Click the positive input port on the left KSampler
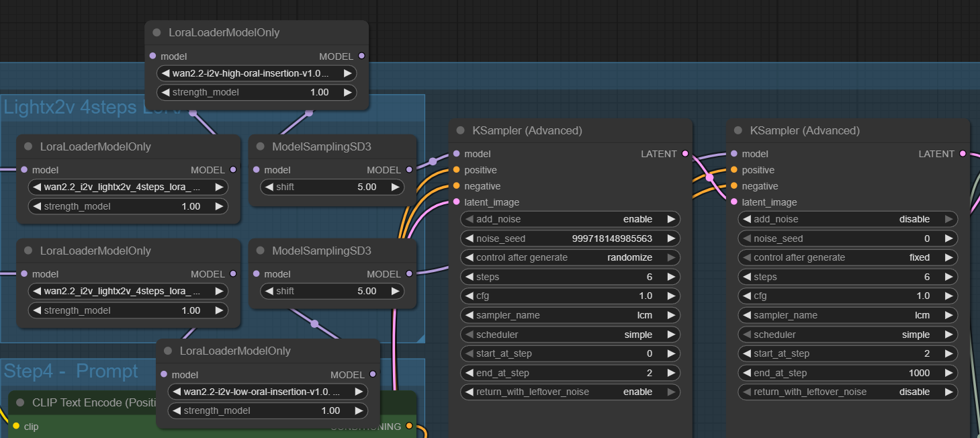This screenshot has height=438, width=980. pos(457,170)
